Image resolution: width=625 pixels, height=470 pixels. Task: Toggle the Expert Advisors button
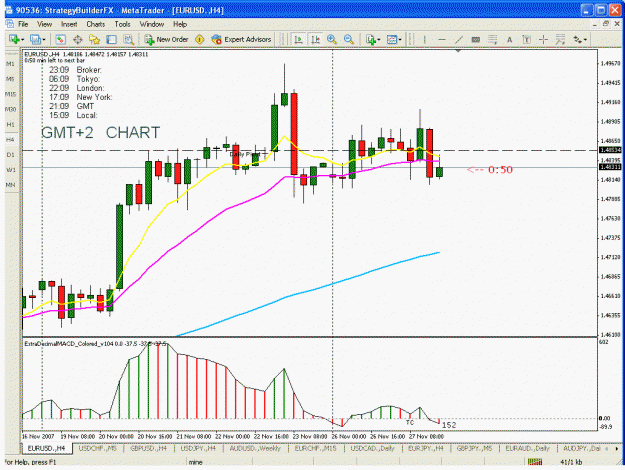point(241,39)
